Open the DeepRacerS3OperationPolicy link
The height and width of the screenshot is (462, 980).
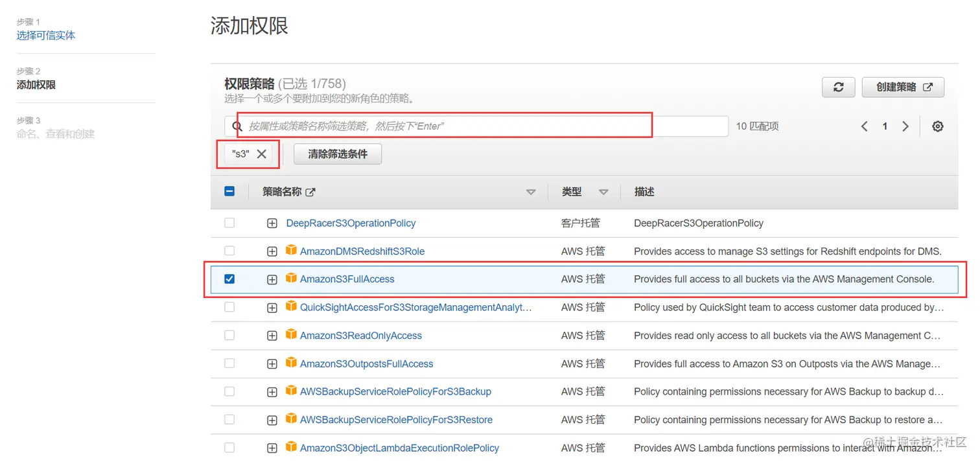pos(351,223)
